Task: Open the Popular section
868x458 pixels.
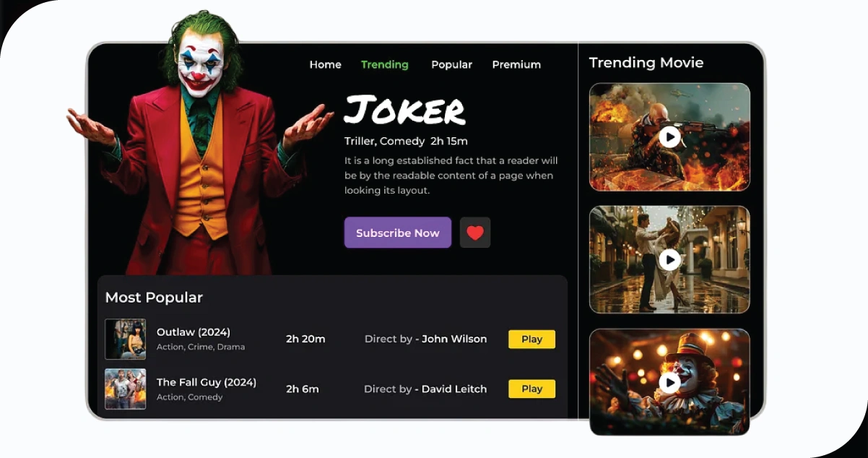Action: pos(451,64)
